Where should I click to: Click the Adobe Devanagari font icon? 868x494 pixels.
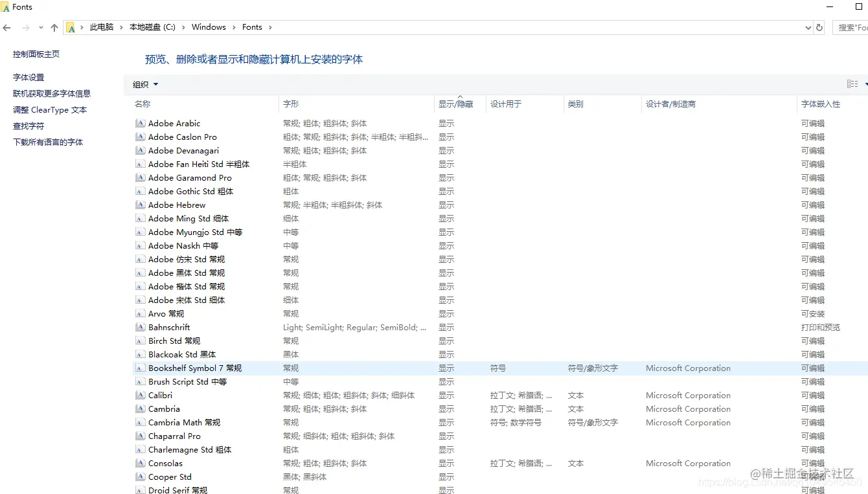point(140,150)
